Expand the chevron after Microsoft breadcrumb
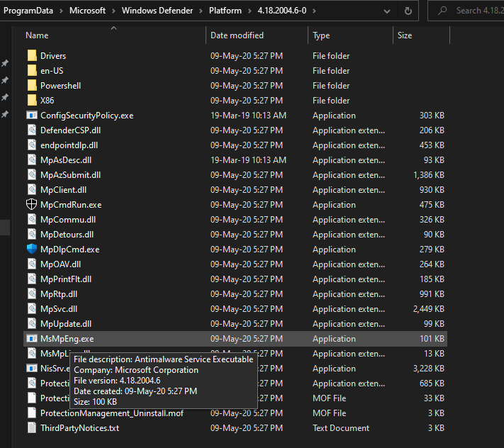The width and height of the screenshot is (504, 448). pyautogui.click(x=113, y=11)
